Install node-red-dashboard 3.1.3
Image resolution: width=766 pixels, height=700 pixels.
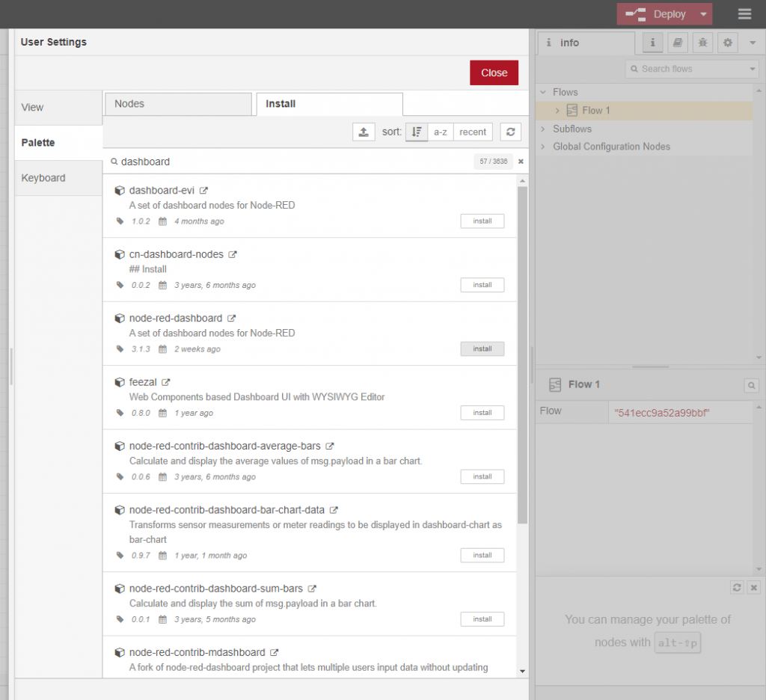tap(482, 349)
